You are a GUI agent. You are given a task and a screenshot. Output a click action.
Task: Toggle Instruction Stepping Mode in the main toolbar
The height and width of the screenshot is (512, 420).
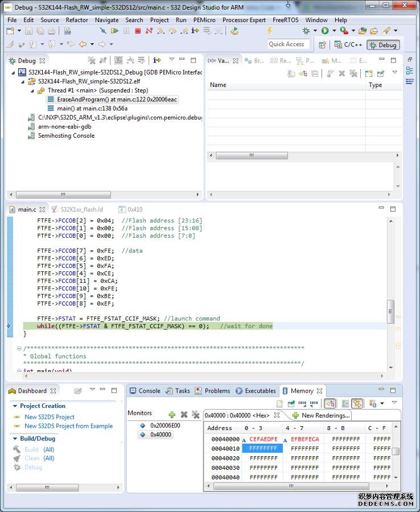(x=195, y=31)
